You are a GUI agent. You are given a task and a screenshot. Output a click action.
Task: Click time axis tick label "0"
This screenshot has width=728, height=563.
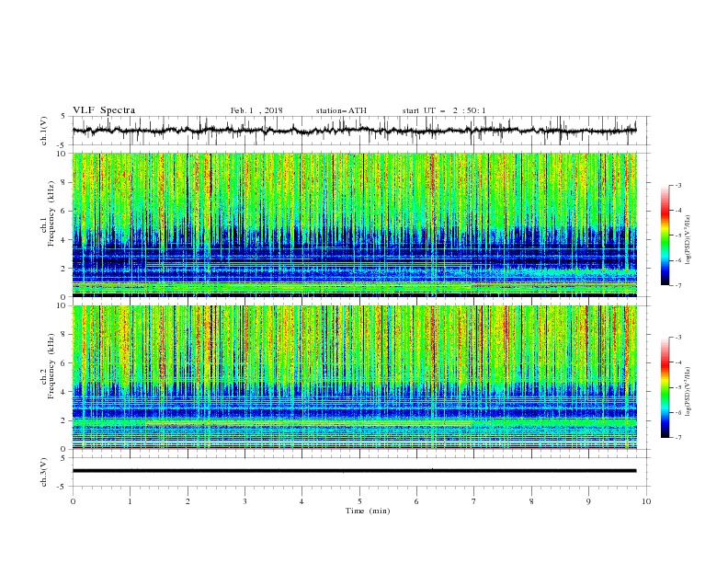click(73, 501)
